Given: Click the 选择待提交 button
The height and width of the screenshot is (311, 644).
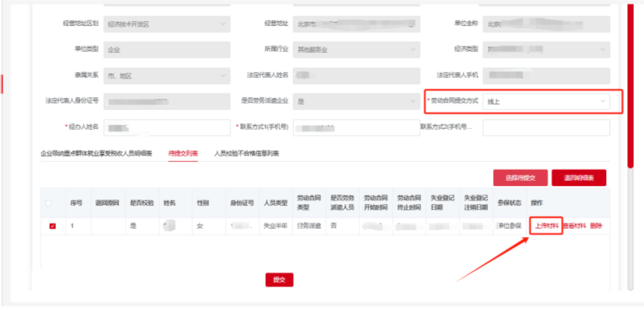Looking at the screenshot, I should pyautogui.click(x=519, y=177).
